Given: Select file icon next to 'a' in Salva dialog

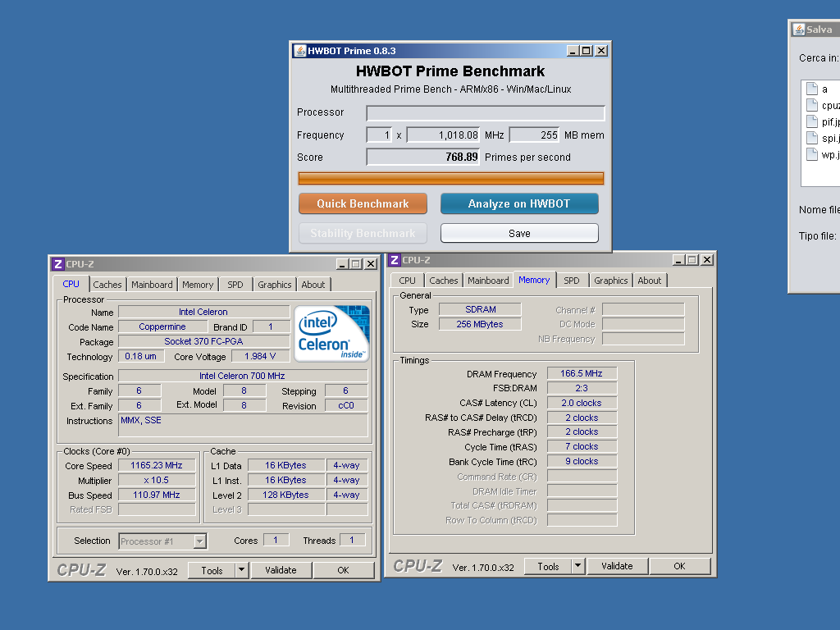Looking at the screenshot, I should pyautogui.click(x=812, y=89).
